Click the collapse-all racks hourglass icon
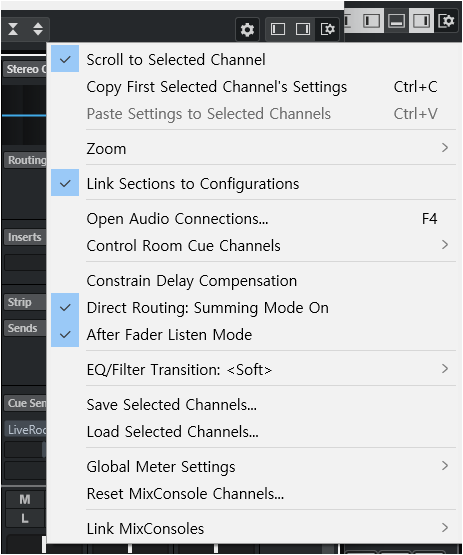 click(x=13, y=29)
